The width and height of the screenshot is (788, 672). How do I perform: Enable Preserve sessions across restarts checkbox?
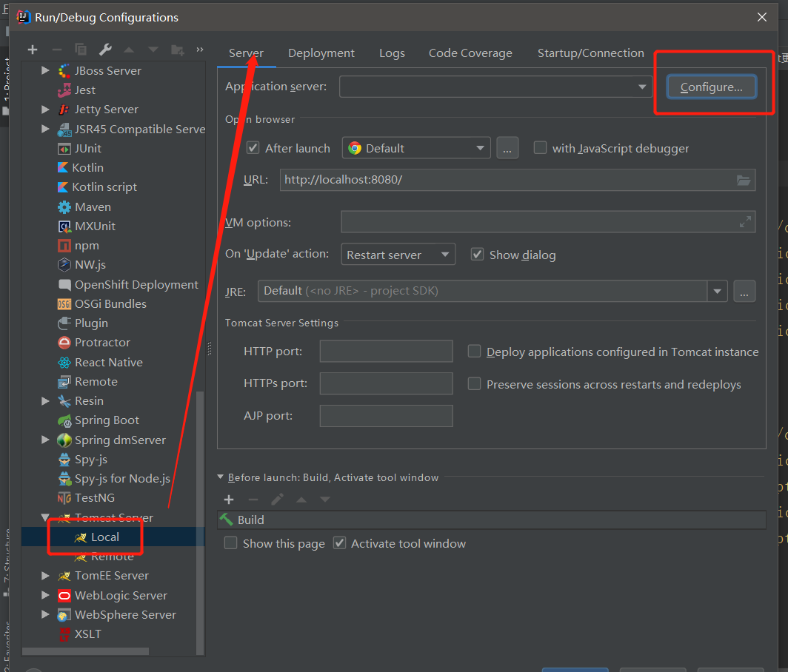pos(474,383)
